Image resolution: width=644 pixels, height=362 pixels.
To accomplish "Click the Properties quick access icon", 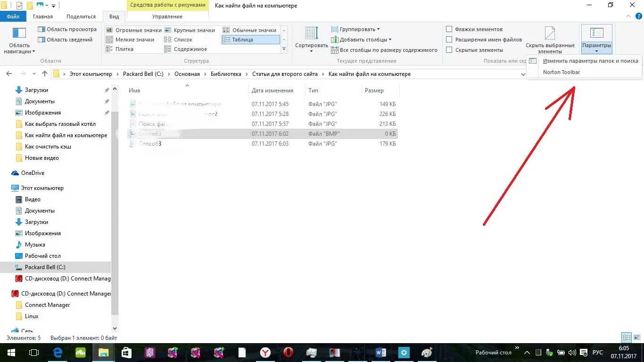I will point(19,6).
